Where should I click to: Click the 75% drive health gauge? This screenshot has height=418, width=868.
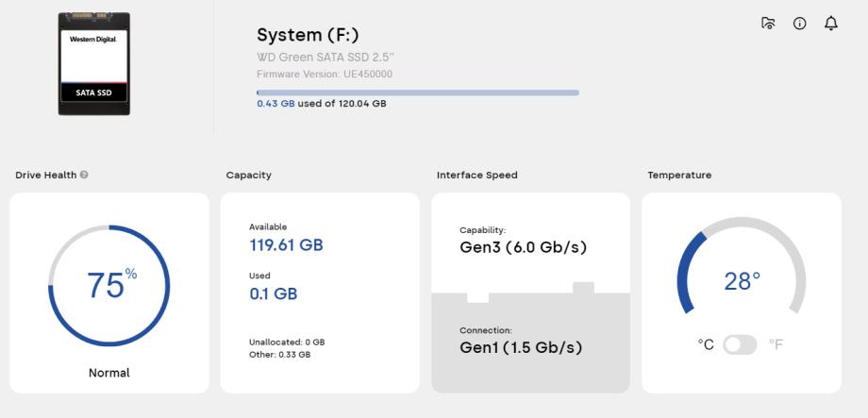click(x=108, y=285)
